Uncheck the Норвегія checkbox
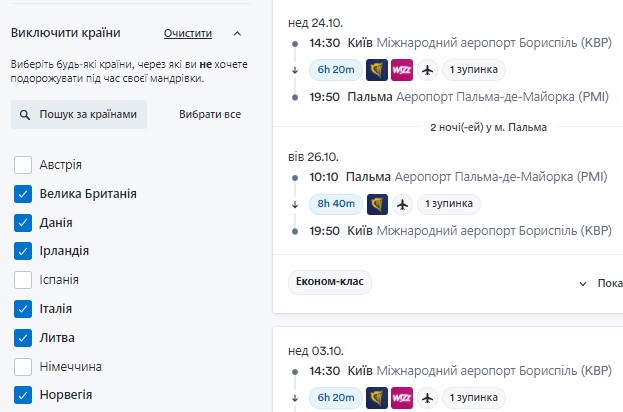Image resolution: width=623 pixels, height=412 pixels. [x=23, y=395]
